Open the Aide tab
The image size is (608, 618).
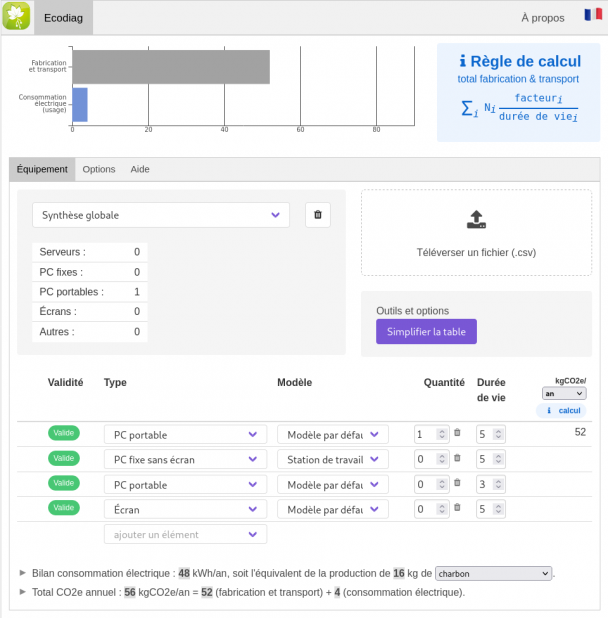[140, 169]
